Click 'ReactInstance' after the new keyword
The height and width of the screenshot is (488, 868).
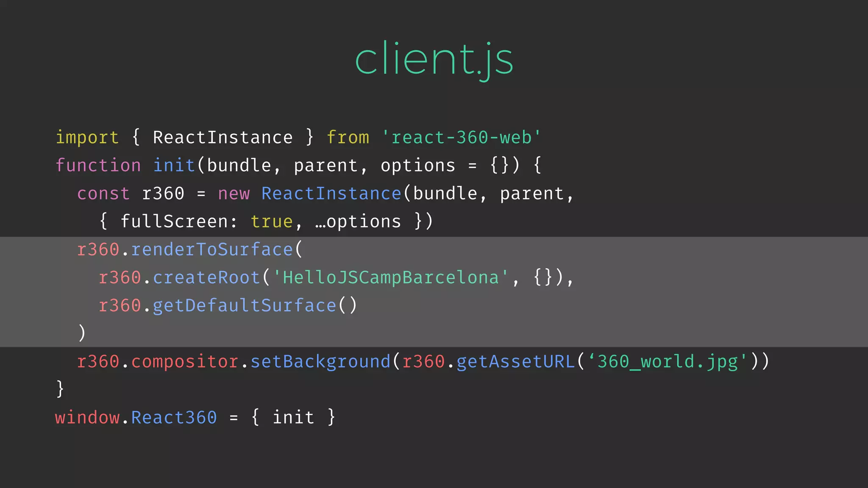[x=331, y=193]
